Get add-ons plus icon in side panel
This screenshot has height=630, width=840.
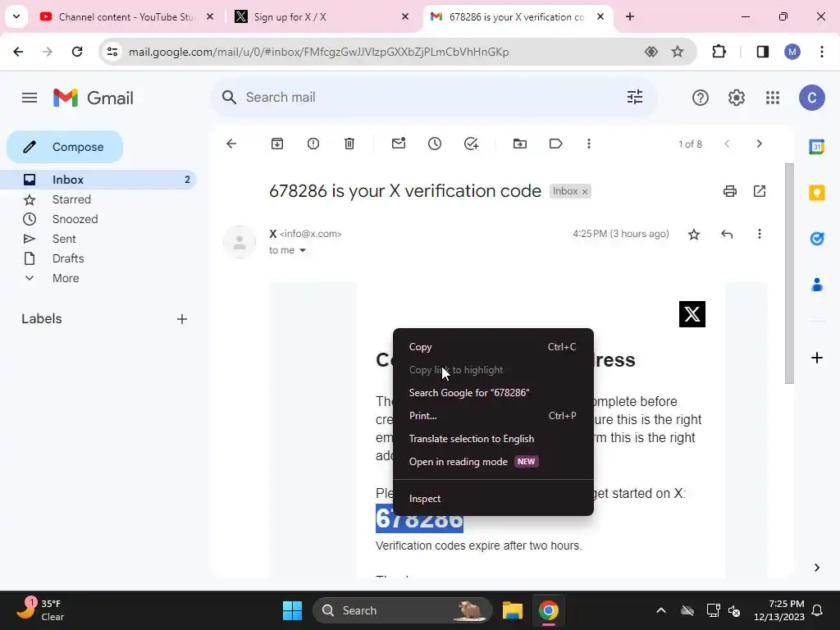pos(816,358)
